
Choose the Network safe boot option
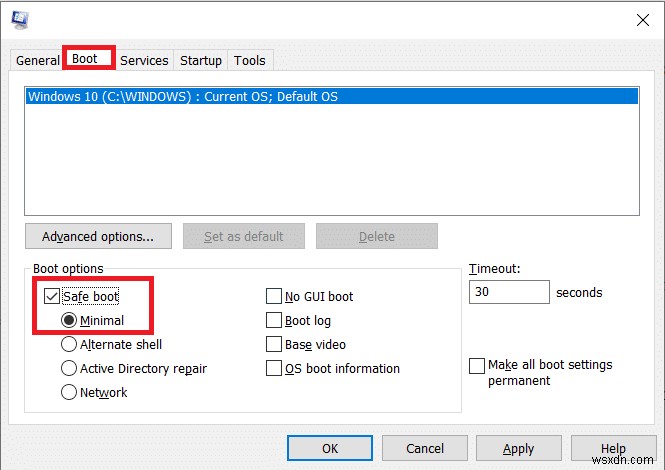[x=70, y=393]
